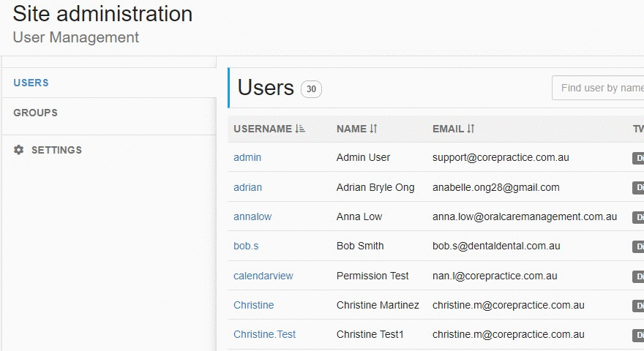Sort users by Username column icon
The height and width of the screenshot is (351, 644).
click(x=300, y=129)
